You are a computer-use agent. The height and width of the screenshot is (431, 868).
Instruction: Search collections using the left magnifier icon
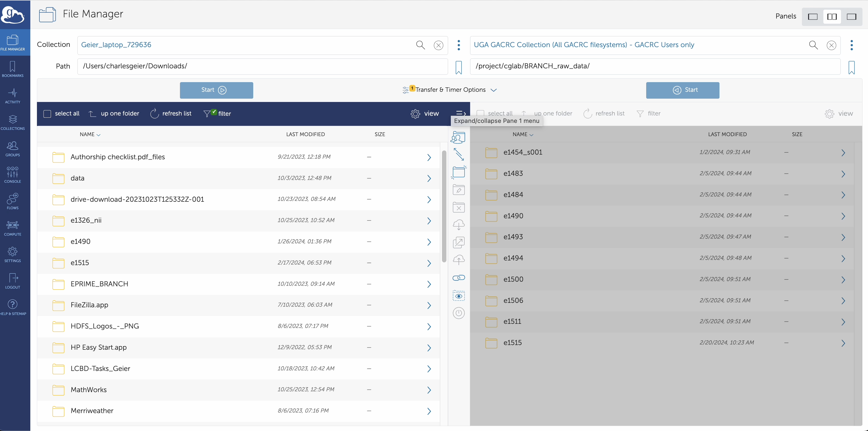(x=420, y=45)
